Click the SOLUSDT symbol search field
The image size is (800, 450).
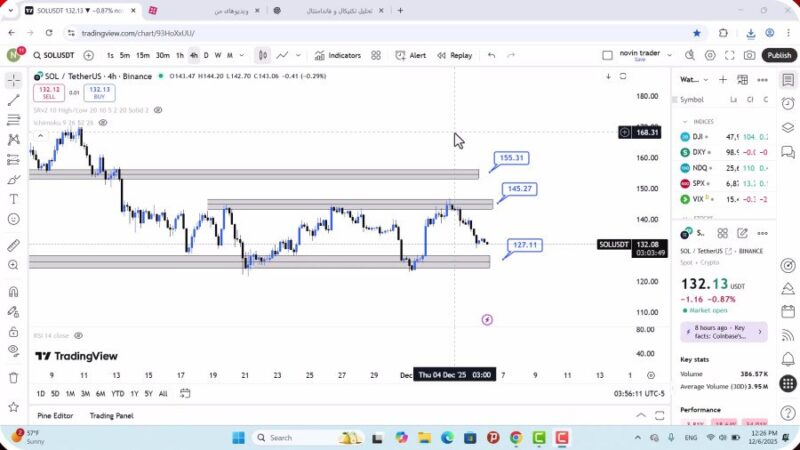(56, 56)
